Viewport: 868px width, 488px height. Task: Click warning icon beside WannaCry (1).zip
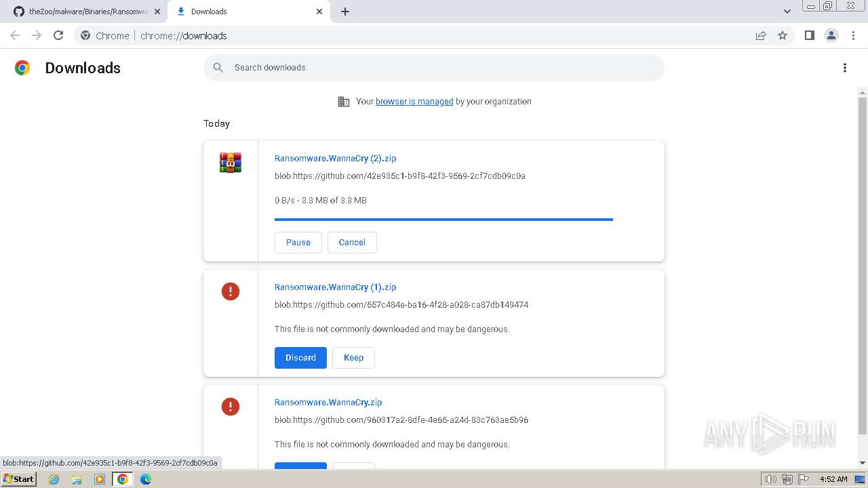[231, 291]
